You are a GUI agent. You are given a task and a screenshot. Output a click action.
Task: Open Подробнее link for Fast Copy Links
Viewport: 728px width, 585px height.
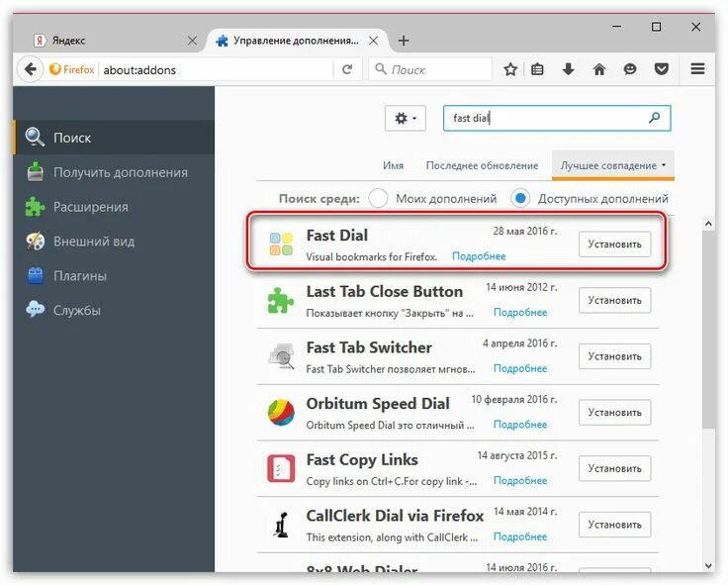tap(520, 480)
